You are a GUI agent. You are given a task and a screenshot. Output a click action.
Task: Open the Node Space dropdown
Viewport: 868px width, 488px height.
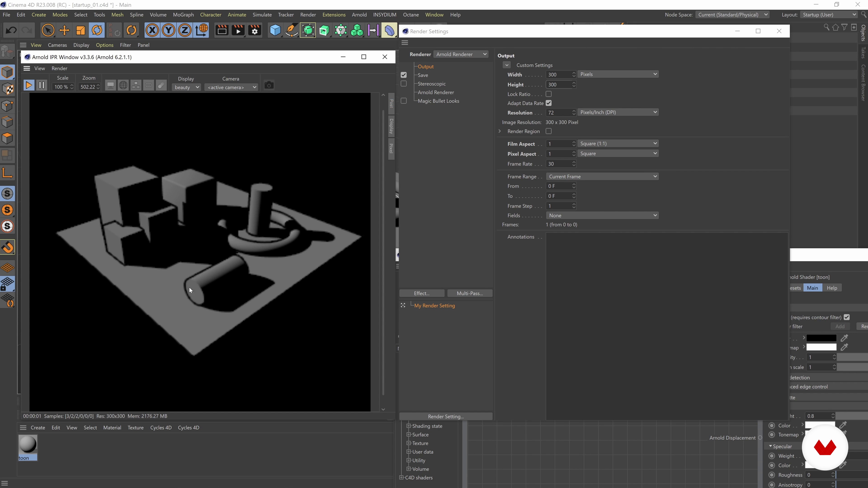(x=732, y=14)
